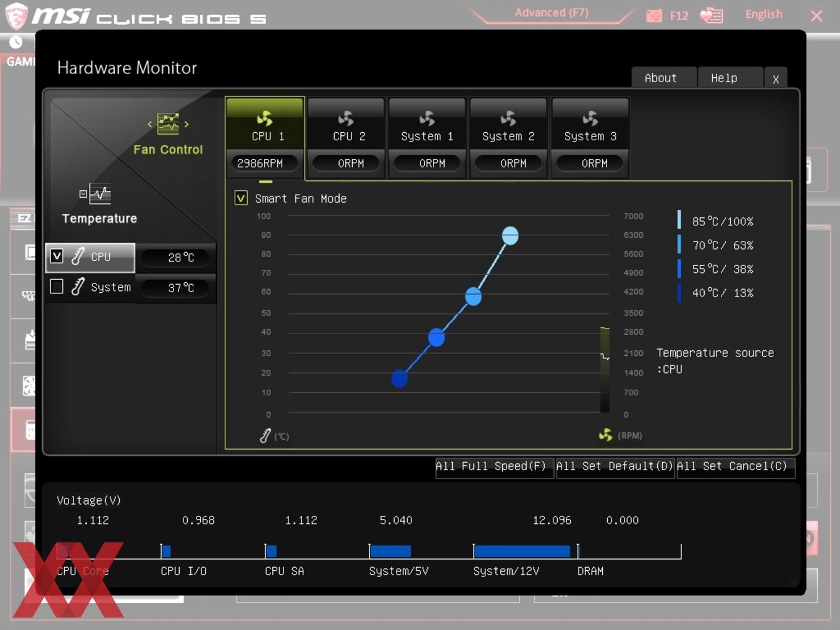Click the System 2 0RPM readout

click(508, 163)
